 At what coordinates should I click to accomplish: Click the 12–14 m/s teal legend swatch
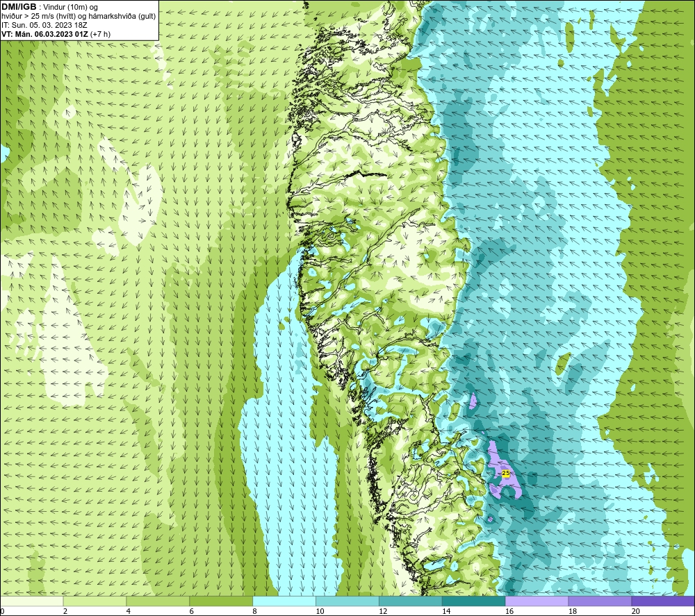(411, 601)
